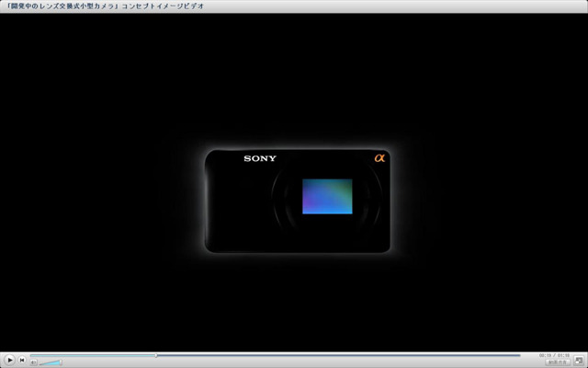The width and height of the screenshot is (588, 368).
Task: Click the colorful image sensor in the video
Action: click(327, 196)
